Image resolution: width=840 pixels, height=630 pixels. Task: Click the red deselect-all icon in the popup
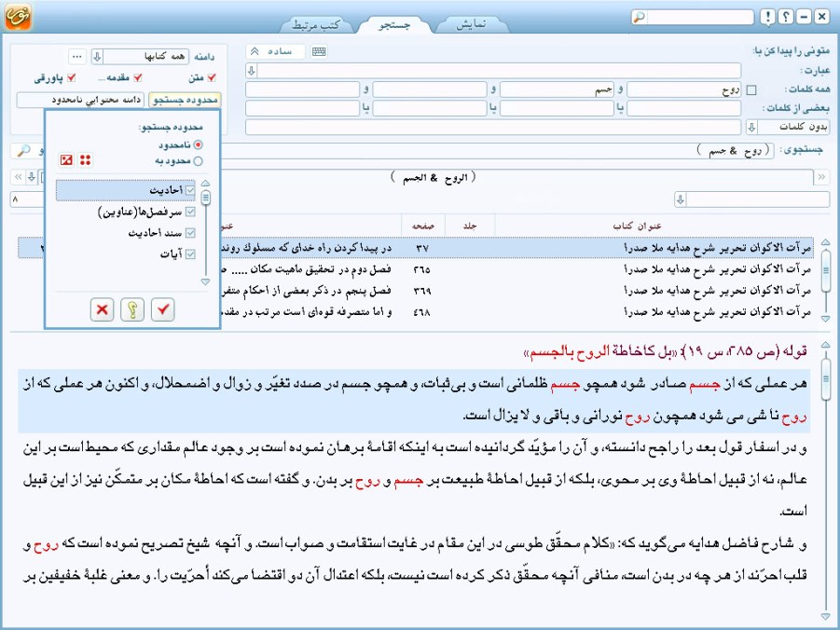tap(66, 159)
